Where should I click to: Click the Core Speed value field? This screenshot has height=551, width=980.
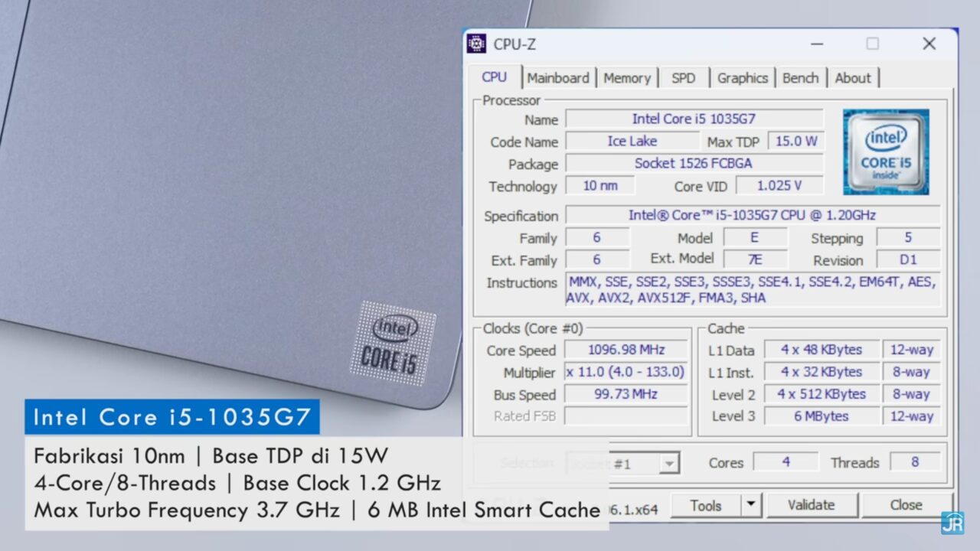pyautogui.click(x=626, y=350)
